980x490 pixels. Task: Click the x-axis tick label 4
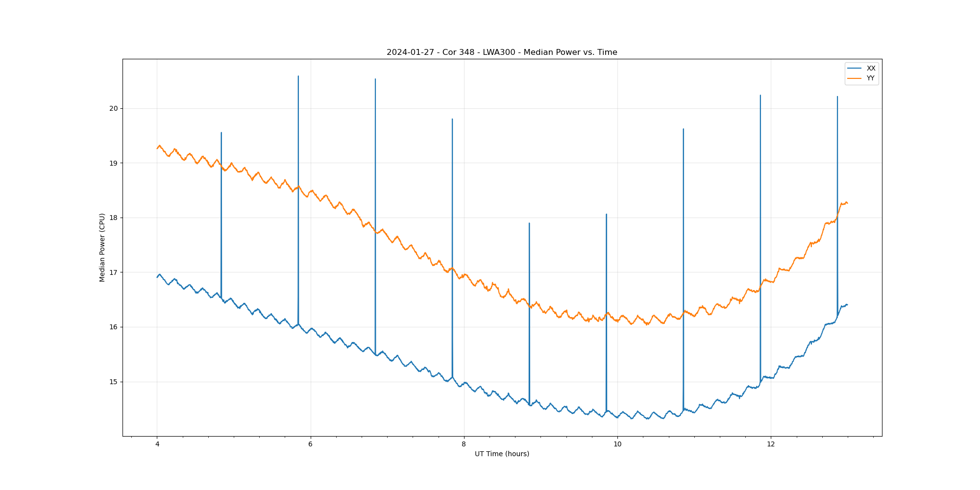pos(157,444)
